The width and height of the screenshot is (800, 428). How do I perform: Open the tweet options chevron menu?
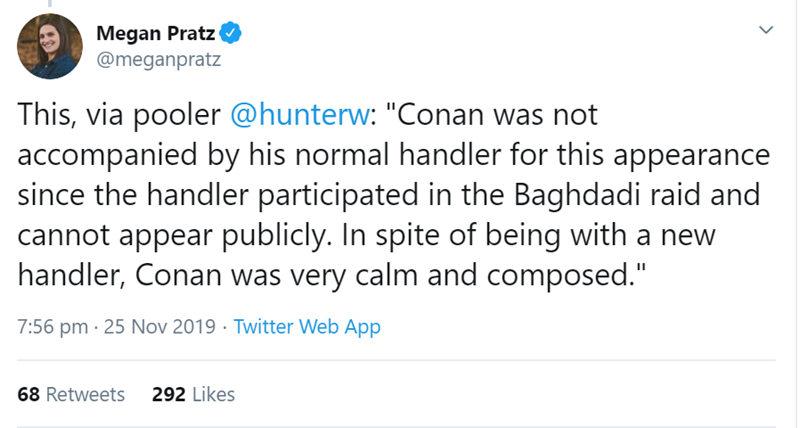(x=765, y=31)
